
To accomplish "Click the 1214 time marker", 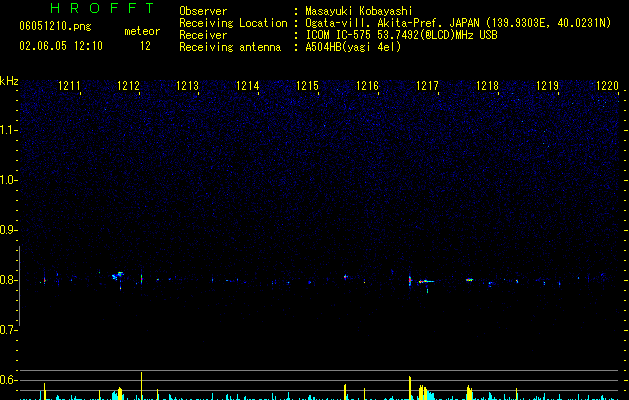I will tap(248, 86).
